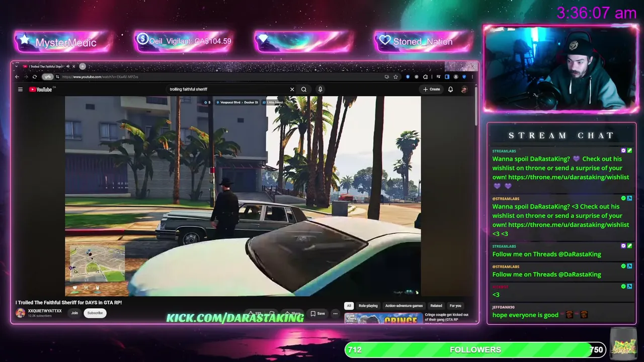Go back in the browser
Viewport: 644px width, 362px height.
point(17,77)
